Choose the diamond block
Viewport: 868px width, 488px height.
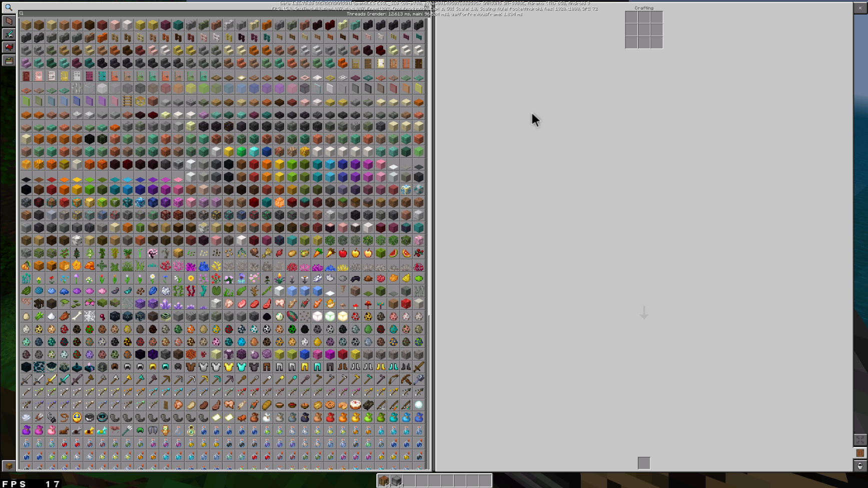(254, 151)
